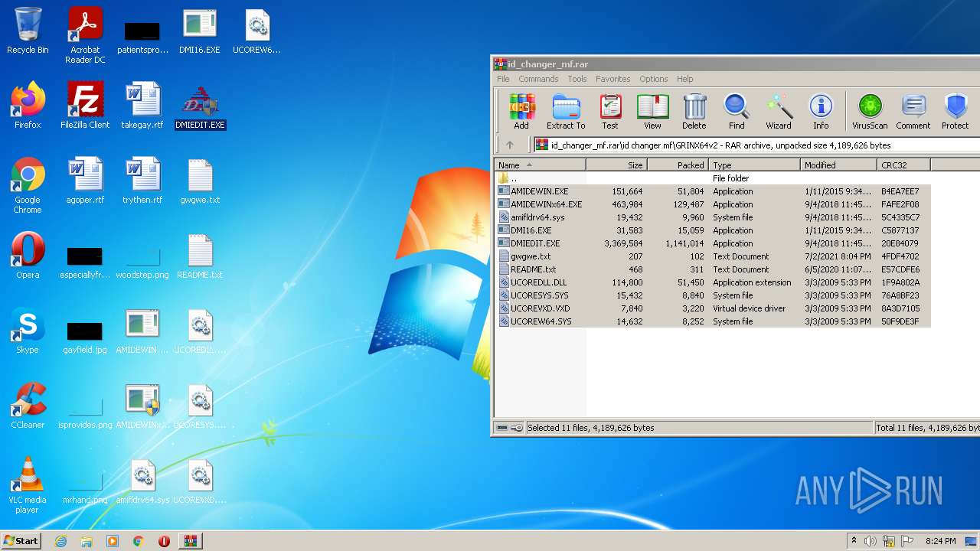Select README.txt in the archive list
Image resolution: width=980 pixels, height=551 pixels.
point(712,269)
